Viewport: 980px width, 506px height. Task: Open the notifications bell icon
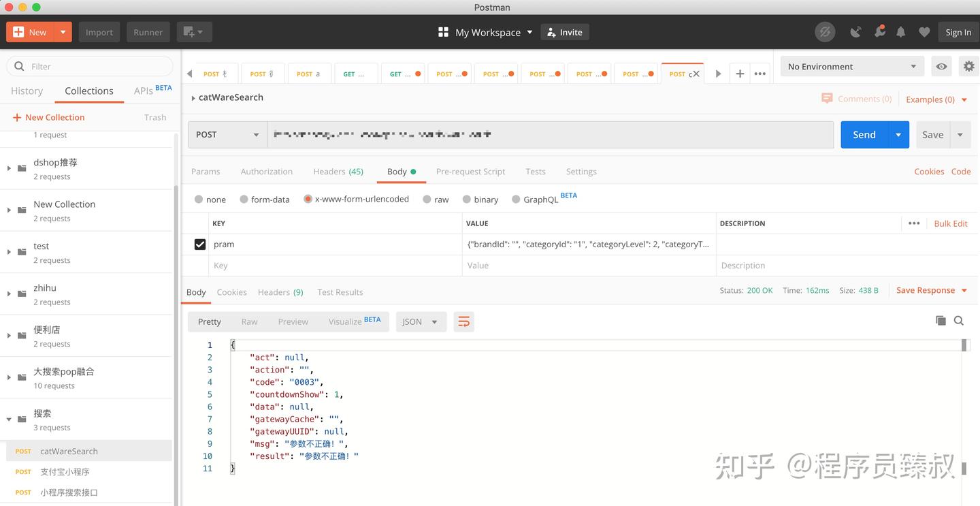901,32
